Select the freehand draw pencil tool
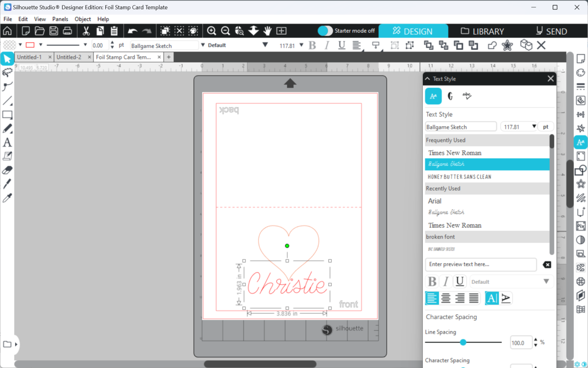The height and width of the screenshot is (368, 588). (x=7, y=129)
